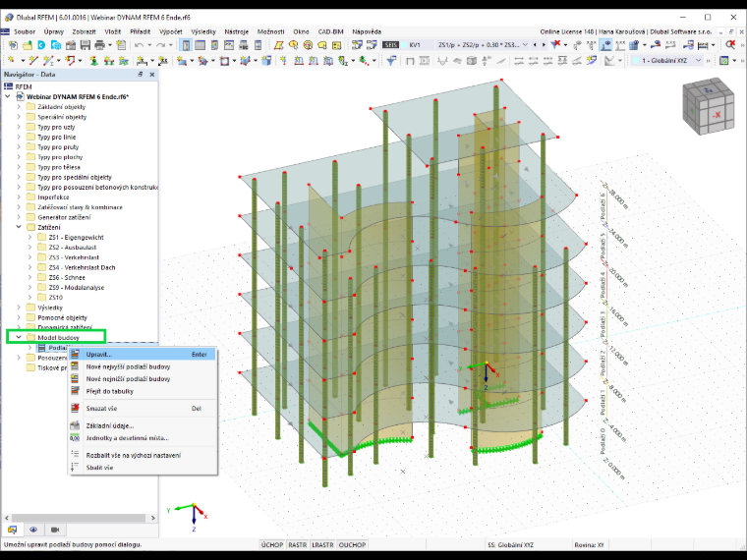This screenshot has height=560, width=747.
Task: Click the KV1 color swatch
Action: tap(404, 45)
